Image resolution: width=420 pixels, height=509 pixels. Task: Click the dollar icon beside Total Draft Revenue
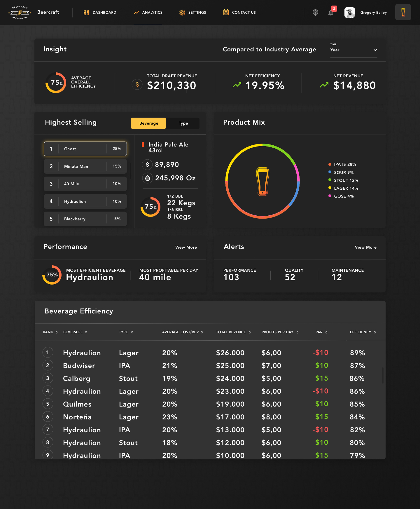(137, 85)
